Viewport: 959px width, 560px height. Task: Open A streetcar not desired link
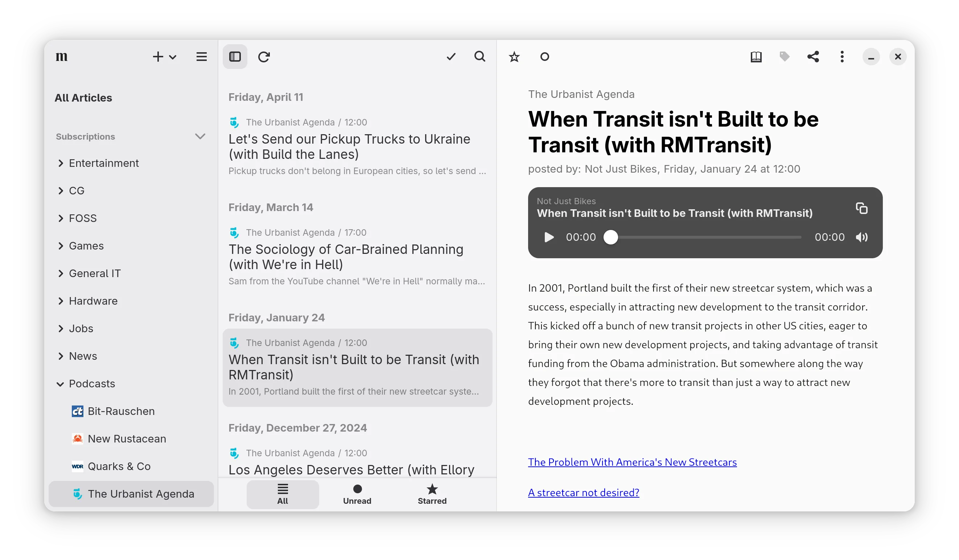pos(583,493)
